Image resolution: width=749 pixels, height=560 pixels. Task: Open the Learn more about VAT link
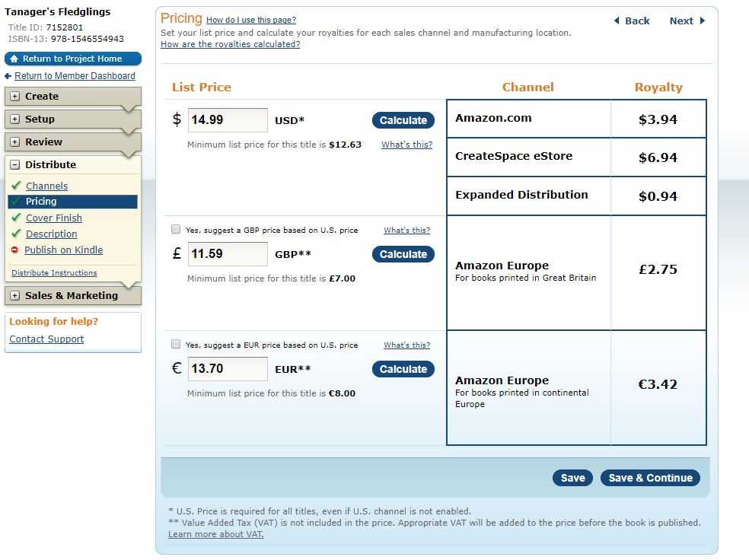click(216, 534)
